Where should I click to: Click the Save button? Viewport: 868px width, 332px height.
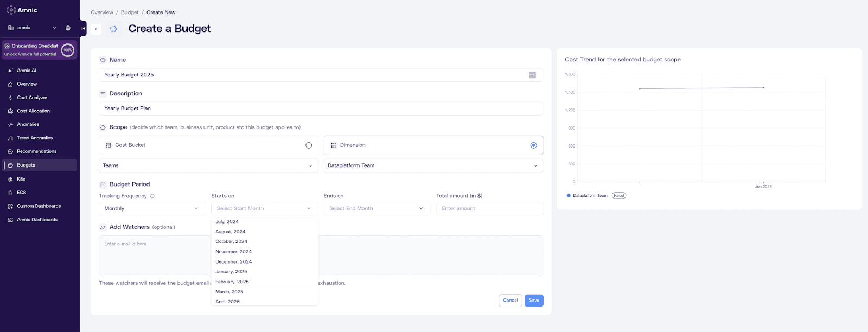534,301
